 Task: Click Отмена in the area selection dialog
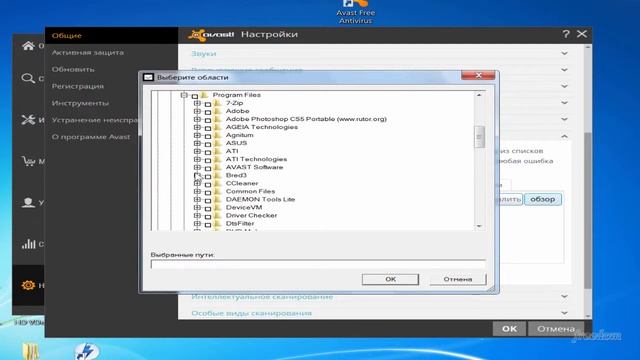pyautogui.click(x=458, y=279)
